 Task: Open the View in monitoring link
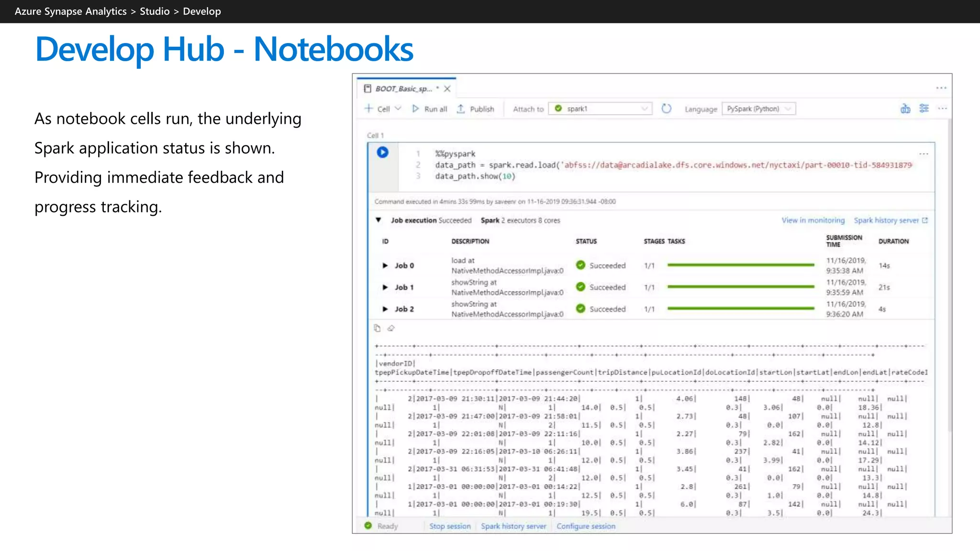tap(813, 220)
